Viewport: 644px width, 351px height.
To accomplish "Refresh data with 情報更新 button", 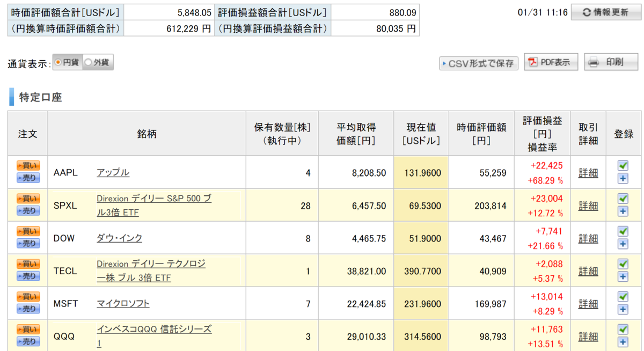I will 605,12.
